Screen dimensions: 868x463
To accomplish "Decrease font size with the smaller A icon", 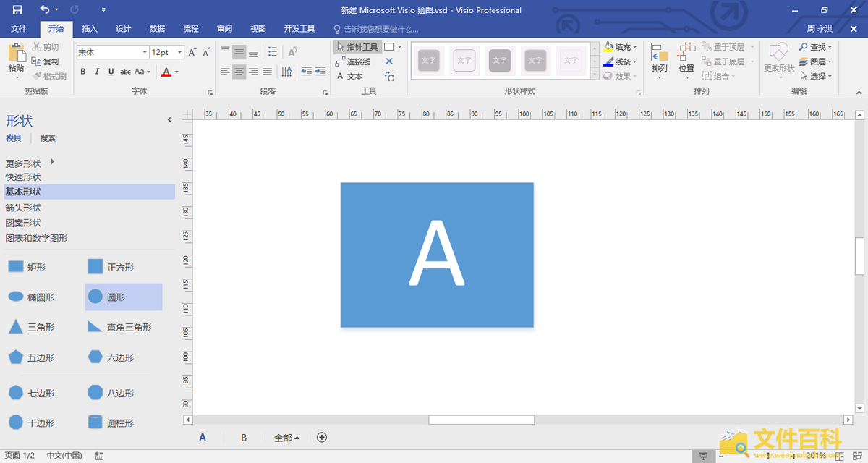I will pyautogui.click(x=206, y=52).
